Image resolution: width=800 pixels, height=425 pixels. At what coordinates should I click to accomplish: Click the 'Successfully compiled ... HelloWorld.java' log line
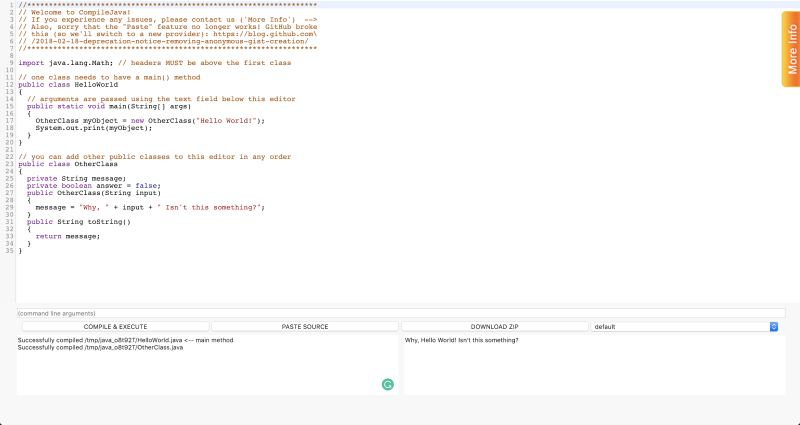coord(126,340)
